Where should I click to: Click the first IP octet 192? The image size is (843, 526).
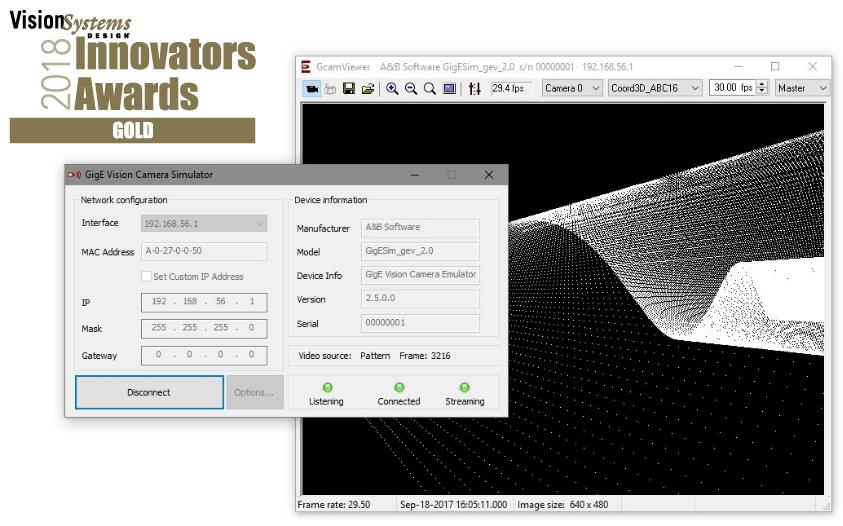(159, 302)
